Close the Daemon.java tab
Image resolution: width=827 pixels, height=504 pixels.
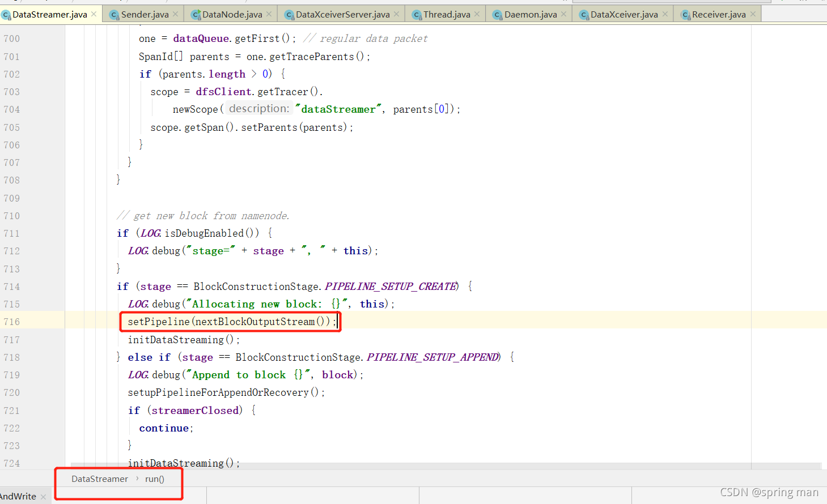tap(563, 14)
